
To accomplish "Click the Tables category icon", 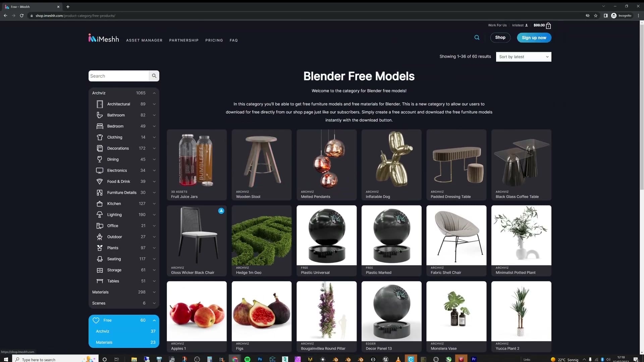I will (x=100, y=281).
